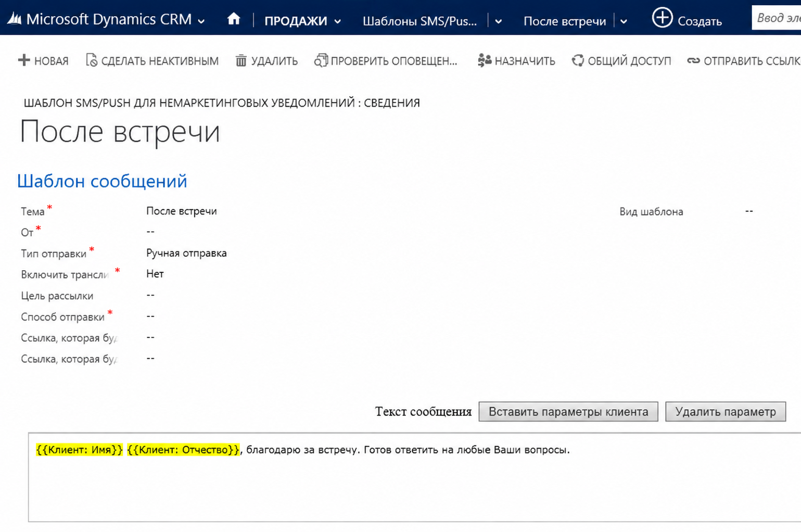801x532 pixels.
Task: Click the Цель рассылки field label
Action: click(x=57, y=296)
